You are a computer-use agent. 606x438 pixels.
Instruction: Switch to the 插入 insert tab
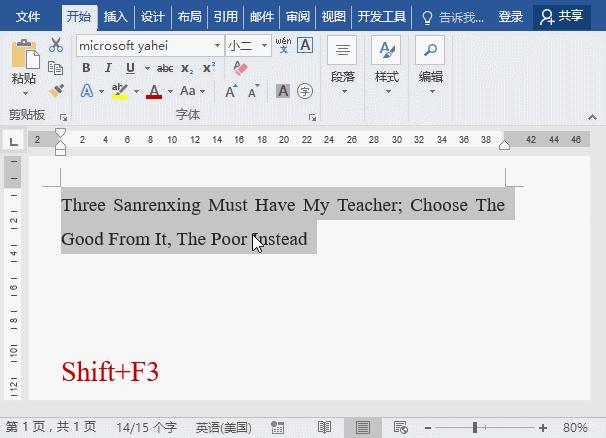116,16
